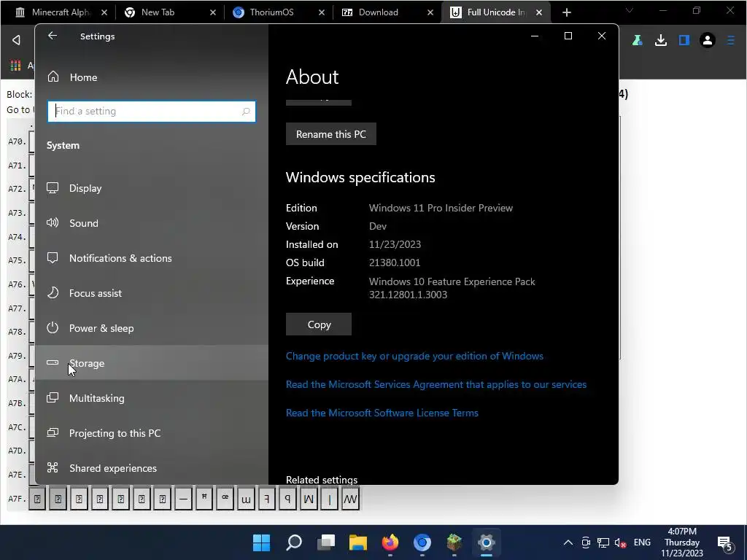This screenshot has width=747, height=560.
Task: Toggle the browser side panel icon
Action: pyautogui.click(x=684, y=41)
